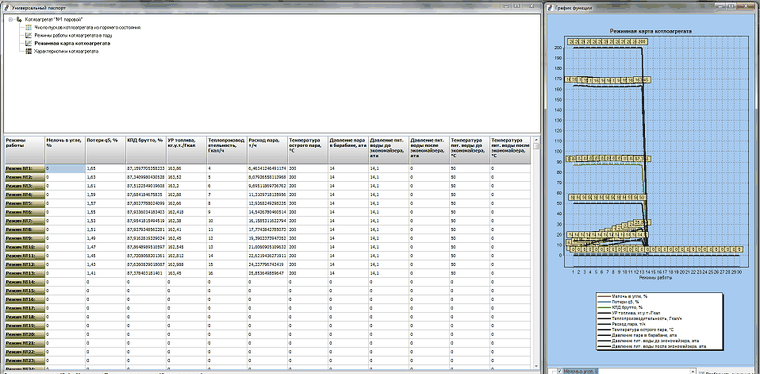The width and height of the screenshot is (760, 374).
Task: Click the Режим №13 row button
Action: [x=25, y=273]
